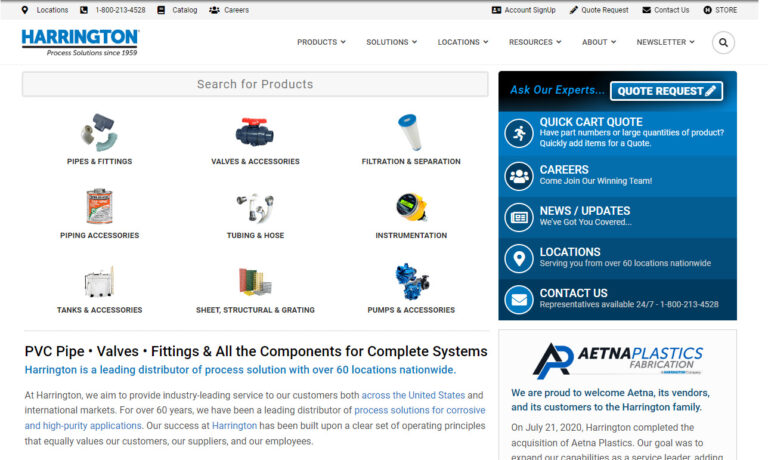Image resolution: width=768 pixels, height=460 pixels.
Task: Select the Pumps & Accessories pump image
Action: (411, 281)
